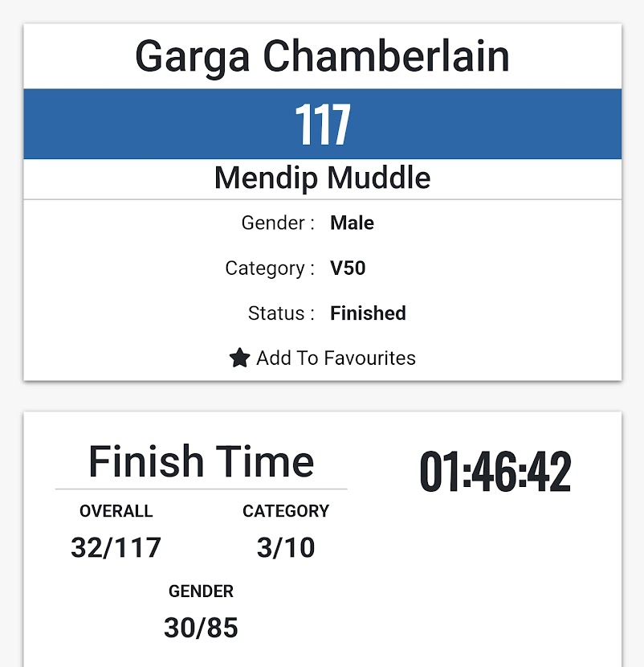This screenshot has height=667, width=644.
Task: Select the Garga Chamberlain name heading
Action: 322,57
